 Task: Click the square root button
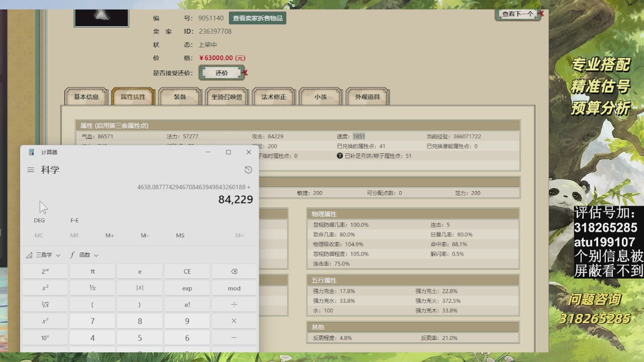(x=45, y=304)
